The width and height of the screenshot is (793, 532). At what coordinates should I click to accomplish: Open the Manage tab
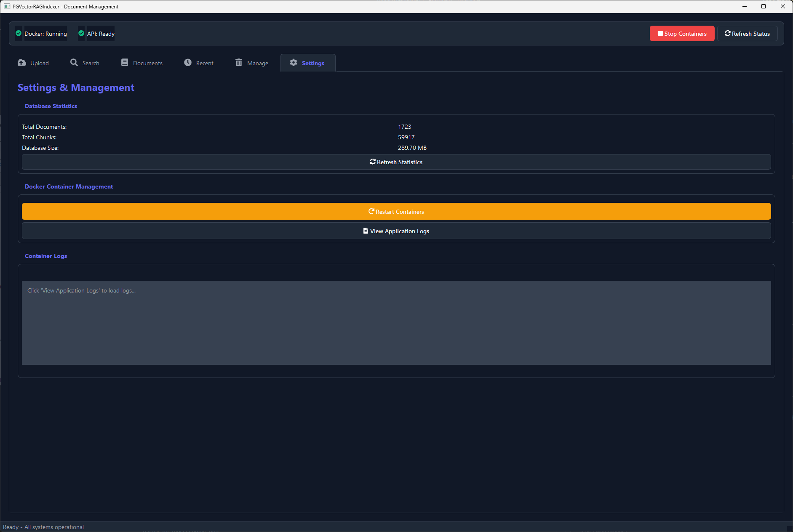pyautogui.click(x=251, y=63)
